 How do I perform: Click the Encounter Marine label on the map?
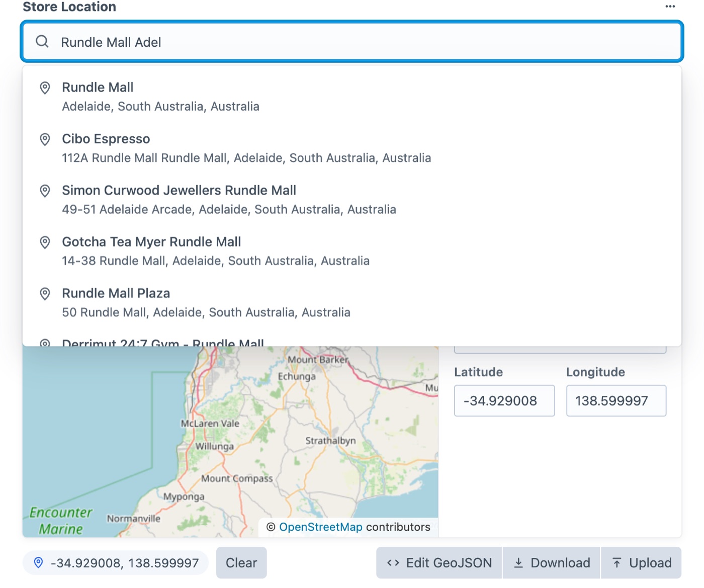[61, 521]
